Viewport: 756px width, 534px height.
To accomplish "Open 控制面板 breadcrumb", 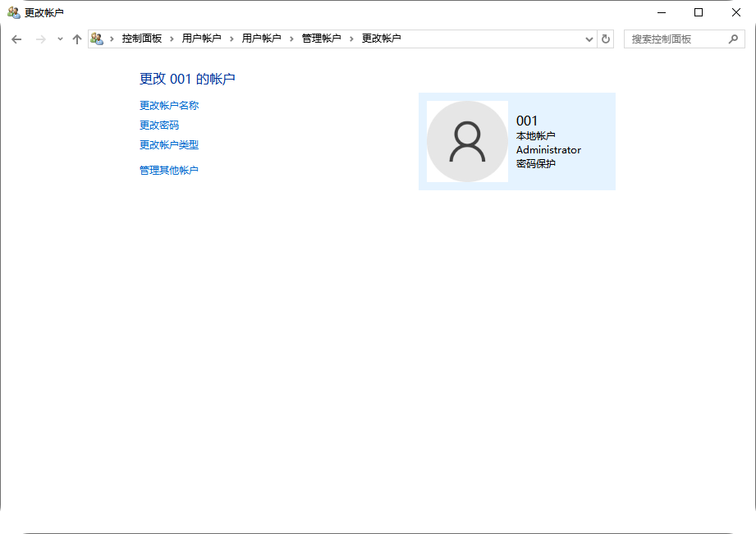I will [142, 39].
